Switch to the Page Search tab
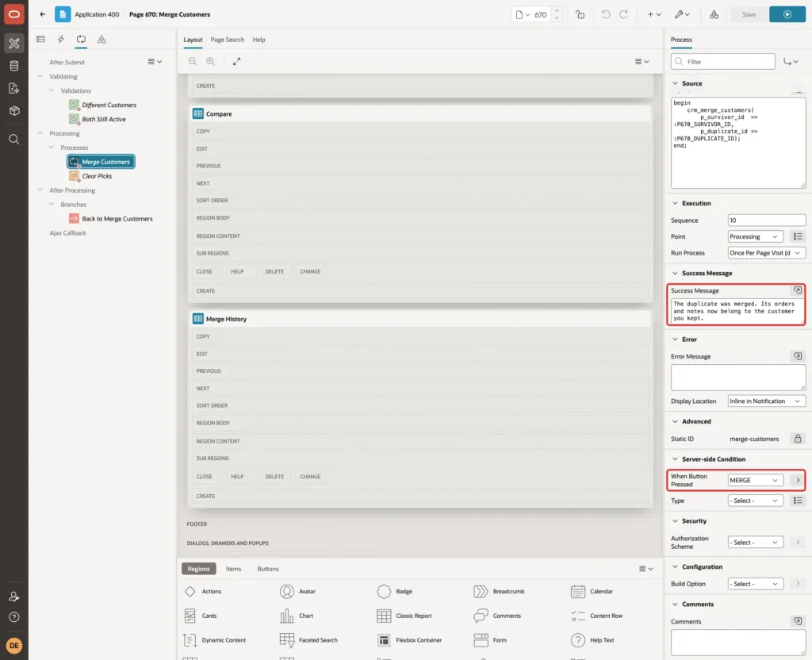 227,40
